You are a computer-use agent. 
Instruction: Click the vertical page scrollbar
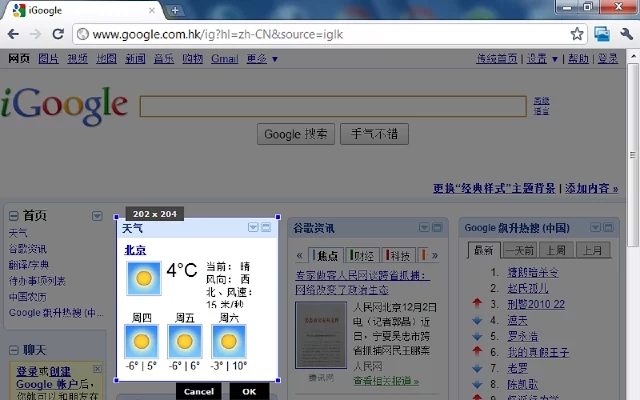pos(632,150)
